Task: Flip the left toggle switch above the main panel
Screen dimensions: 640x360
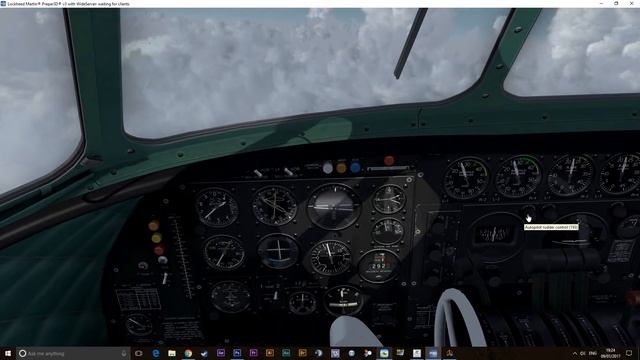Action: tap(258, 173)
